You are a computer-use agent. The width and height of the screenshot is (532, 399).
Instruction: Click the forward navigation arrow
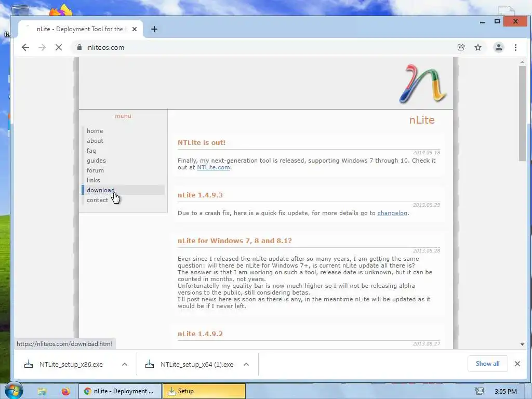[x=42, y=47]
